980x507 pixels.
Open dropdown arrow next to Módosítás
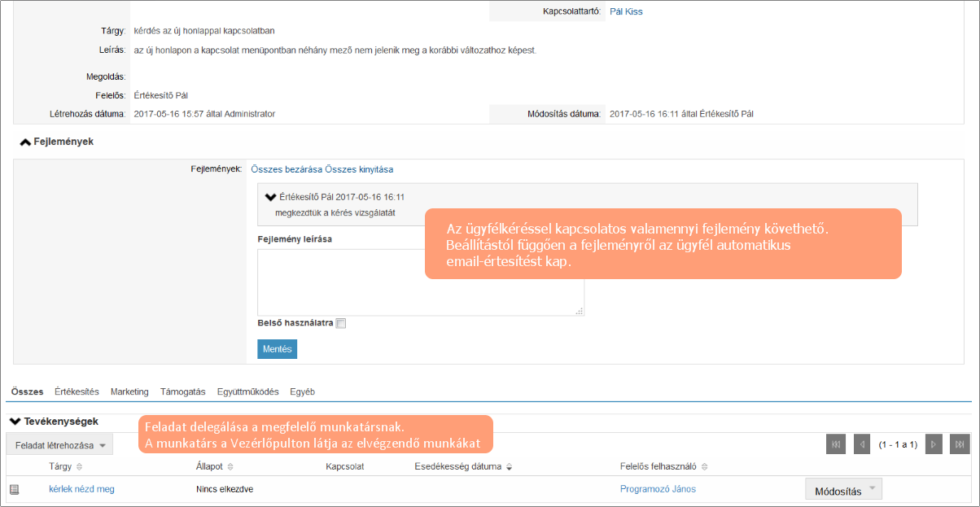point(872,488)
